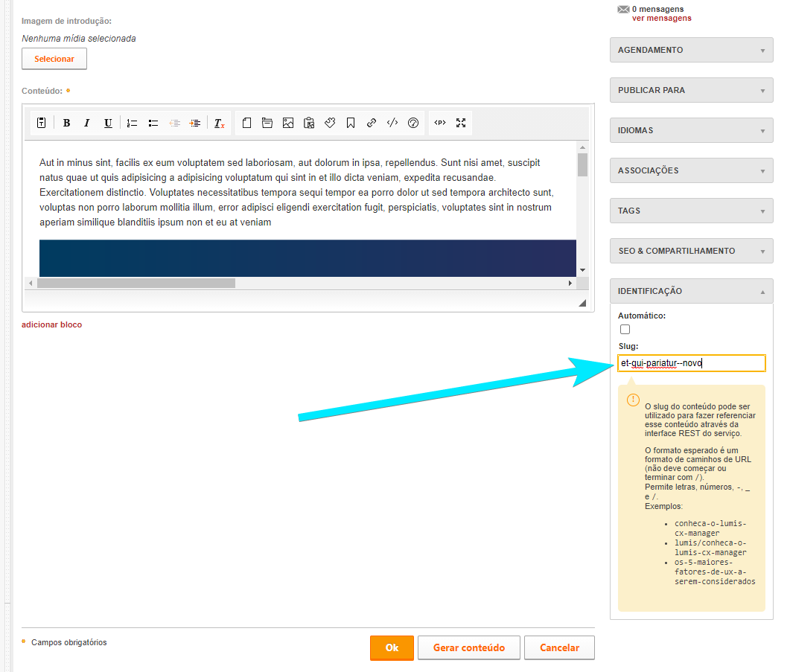This screenshot has height=672, width=790.
Task: Click the editor resize grip corner
Action: coord(582,303)
